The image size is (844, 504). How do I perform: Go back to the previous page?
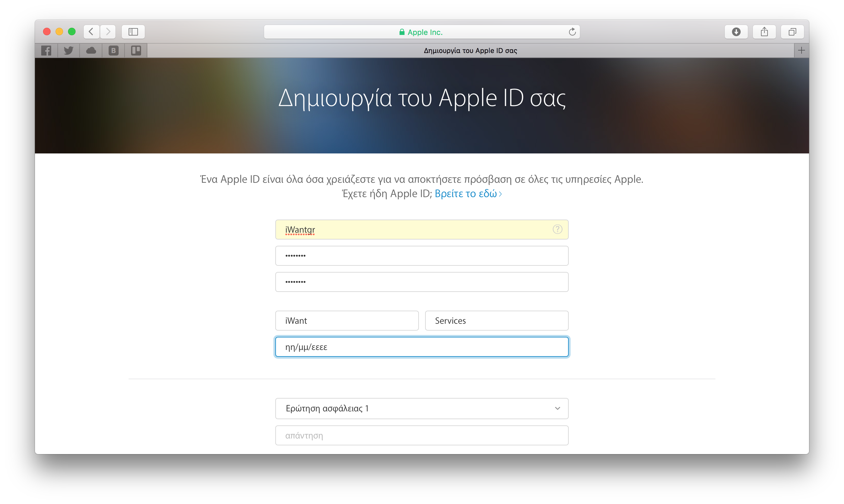pos(91,32)
